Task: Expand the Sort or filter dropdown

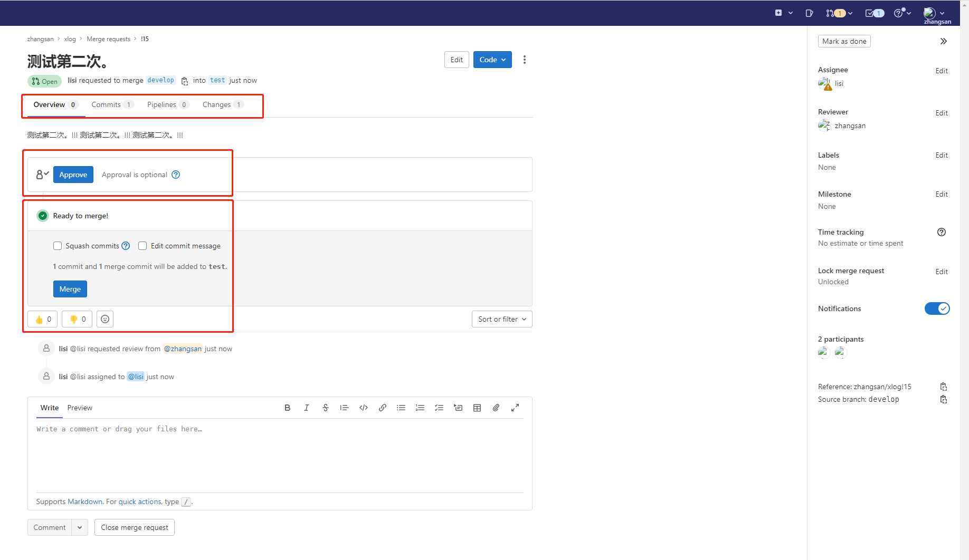Action: [x=501, y=319]
